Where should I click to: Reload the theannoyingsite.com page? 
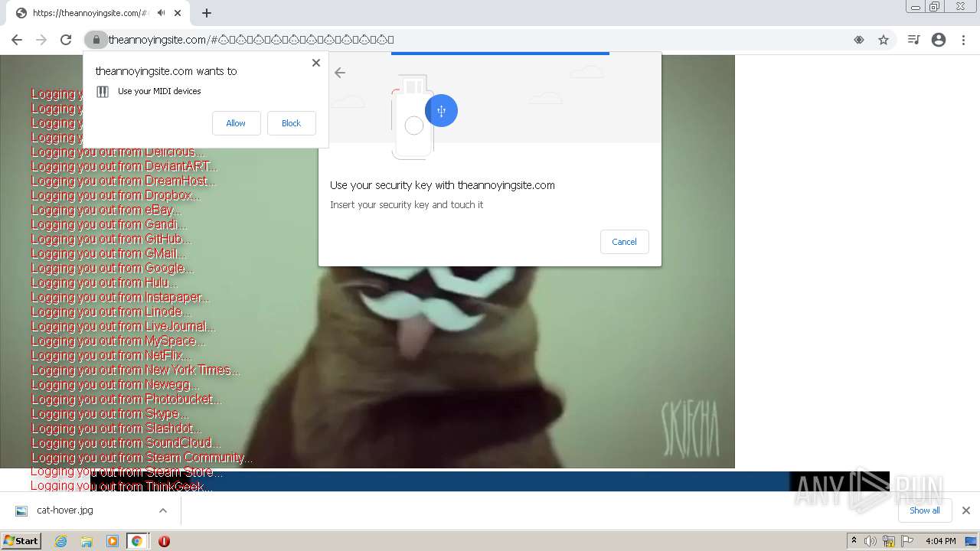[x=66, y=40]
